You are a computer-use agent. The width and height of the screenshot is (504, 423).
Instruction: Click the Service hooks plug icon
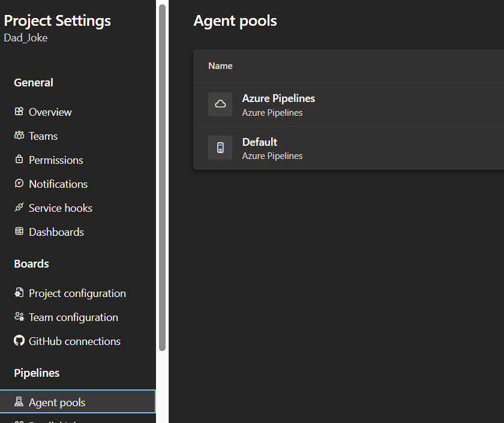19,208
